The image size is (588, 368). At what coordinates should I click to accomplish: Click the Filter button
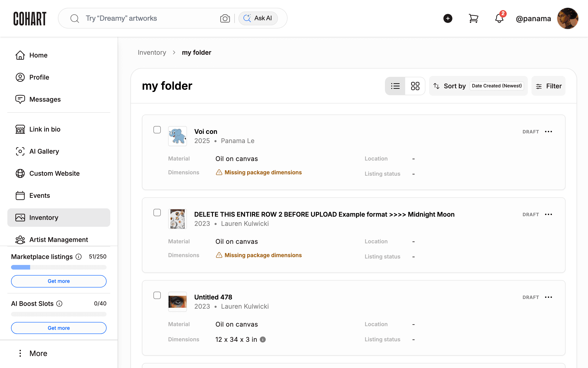548,86
